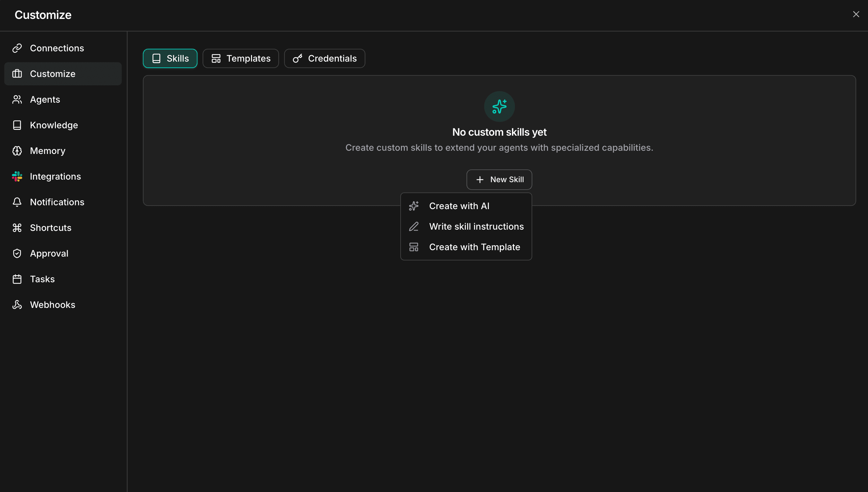The image size is (868, 492).
Task: Click the Agents people icon
Action: 18,99
